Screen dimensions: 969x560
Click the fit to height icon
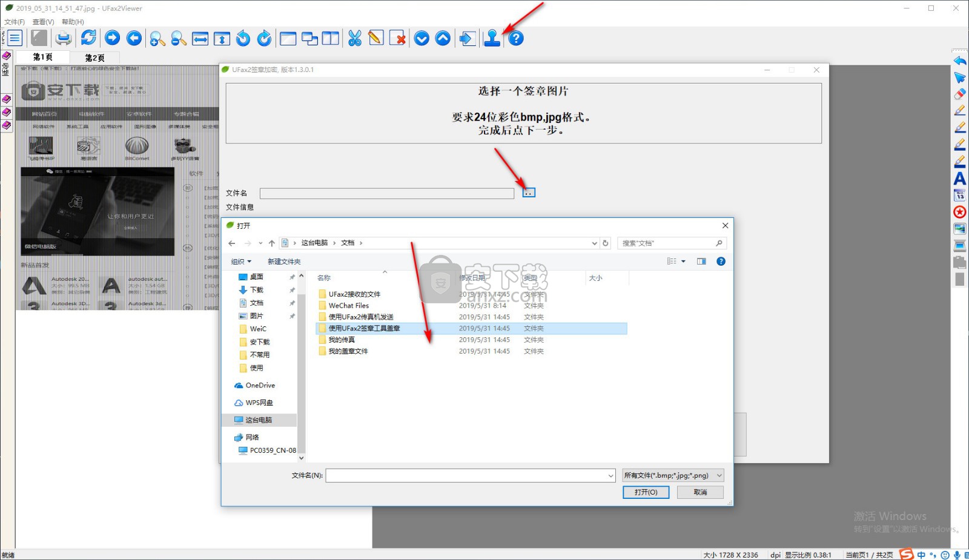pos(222,38)
